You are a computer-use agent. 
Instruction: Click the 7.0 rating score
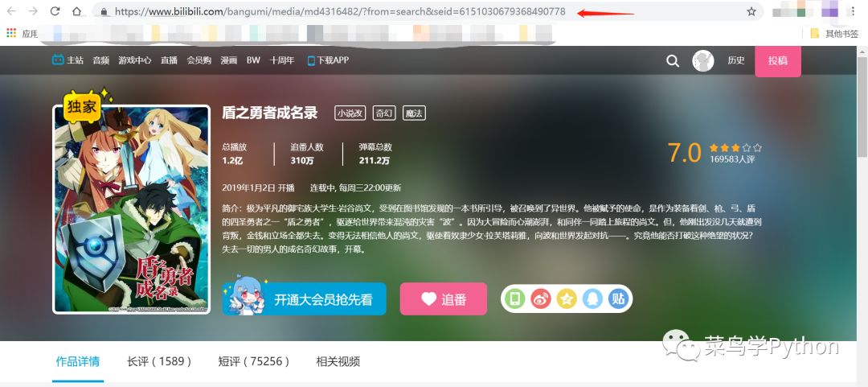tap(684, 153)
